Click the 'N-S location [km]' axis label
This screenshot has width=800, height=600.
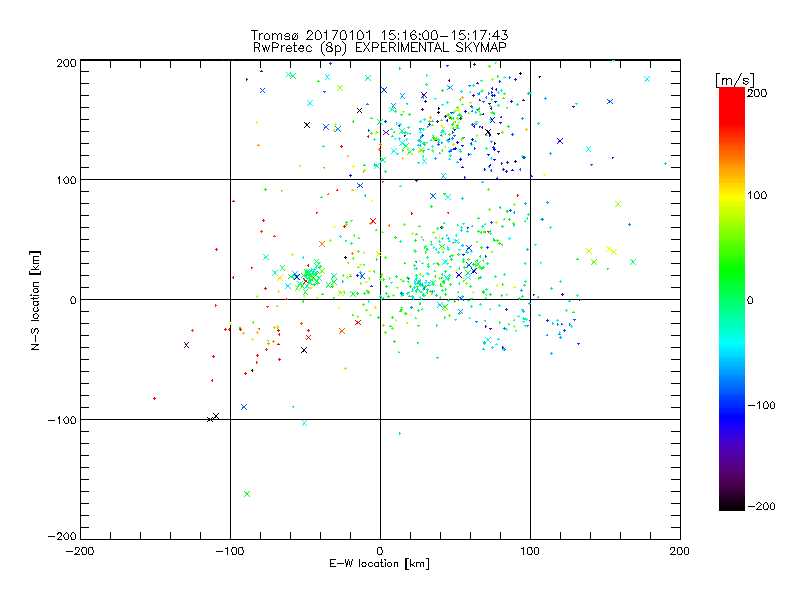click(35, 300)
